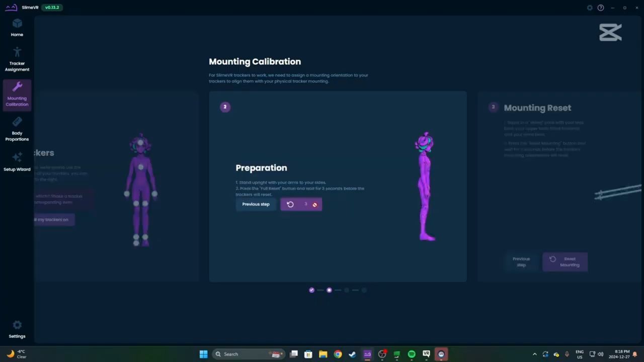
Task: Select the current second step indicator dot
Action: [x=329, y=290]
